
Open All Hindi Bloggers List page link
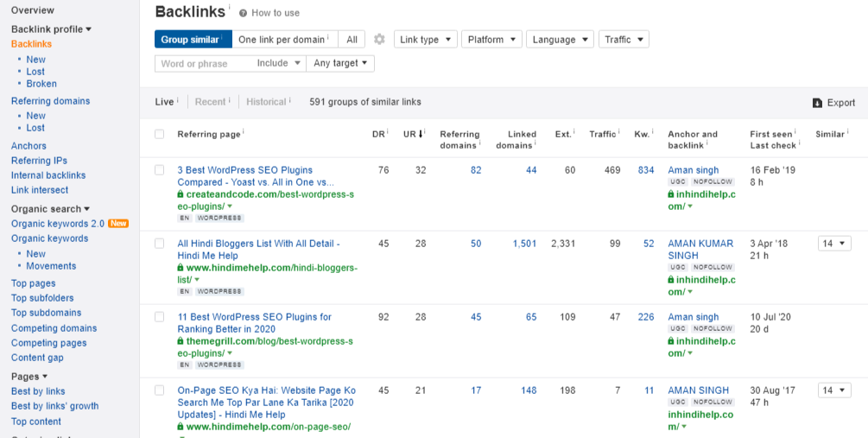tap(258, 249)
